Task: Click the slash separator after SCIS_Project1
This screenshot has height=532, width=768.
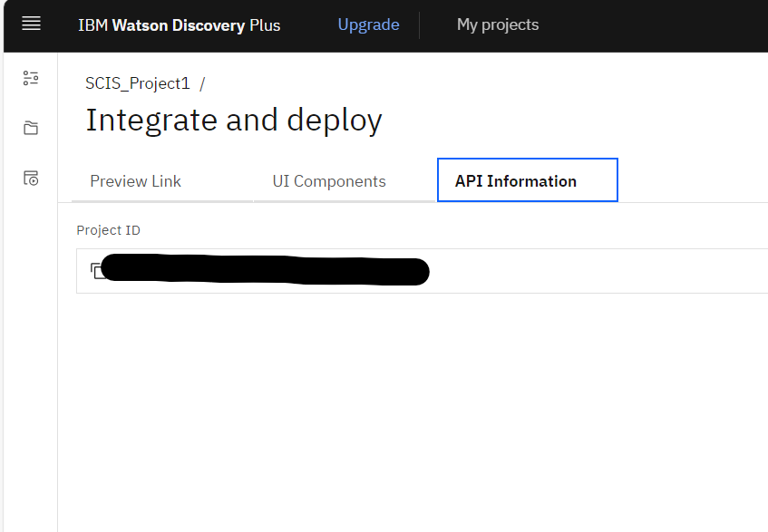Action: point(202,83)
